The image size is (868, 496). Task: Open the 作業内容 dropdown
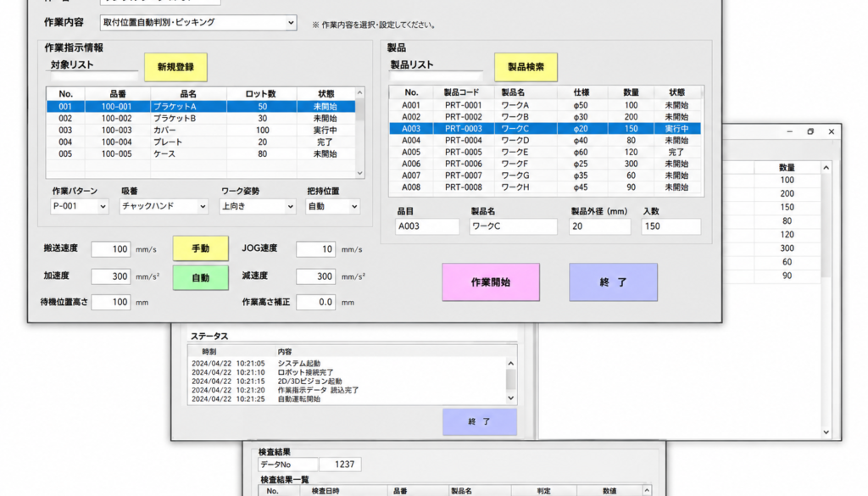coord(198,23)
